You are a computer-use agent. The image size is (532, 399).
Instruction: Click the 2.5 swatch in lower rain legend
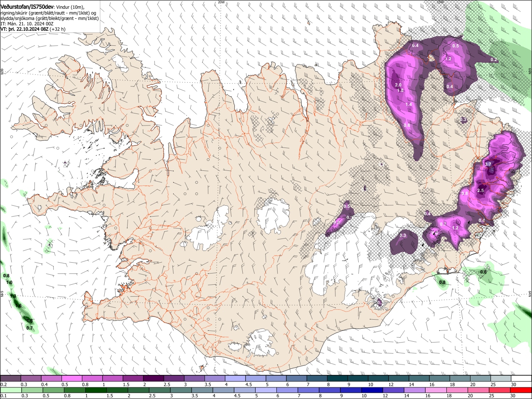click(x=159, y=390)
